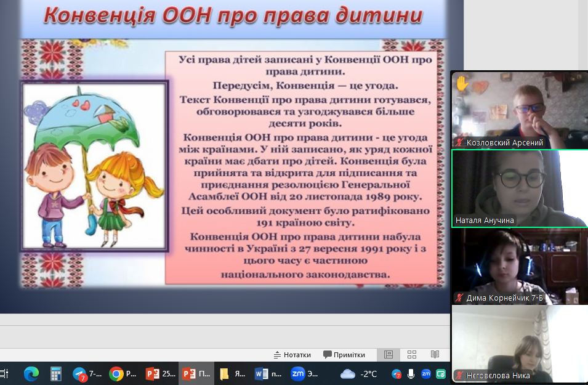Open Microsoft Edge from taskbar
Viewport: 588px width, 385px height.
(31, 374)
